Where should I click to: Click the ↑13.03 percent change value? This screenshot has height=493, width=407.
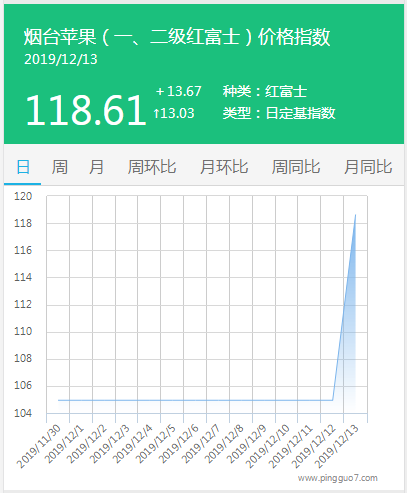(x=174, y=113)
